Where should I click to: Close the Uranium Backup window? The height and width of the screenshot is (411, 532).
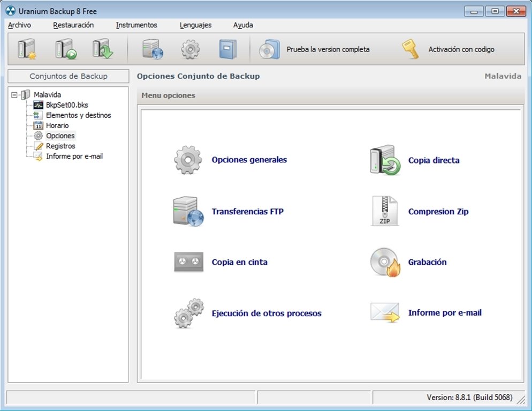click(x=516, y=11)
